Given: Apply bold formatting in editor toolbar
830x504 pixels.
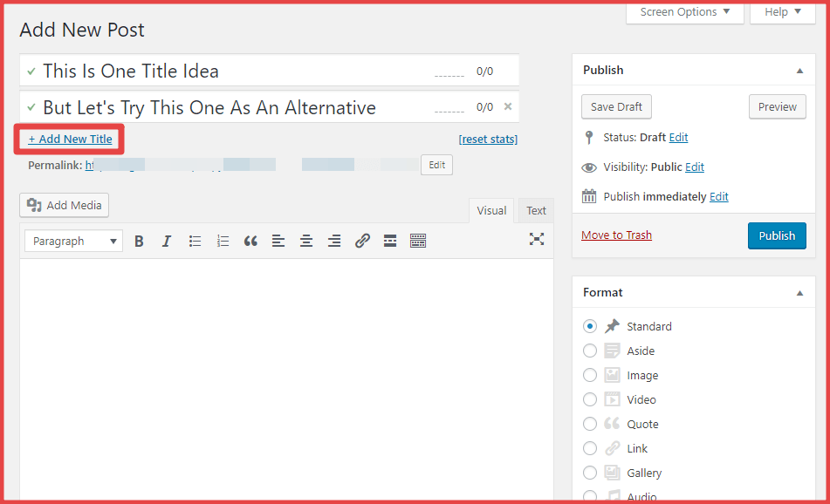Looking at the screenshot, I should (139, 242).
